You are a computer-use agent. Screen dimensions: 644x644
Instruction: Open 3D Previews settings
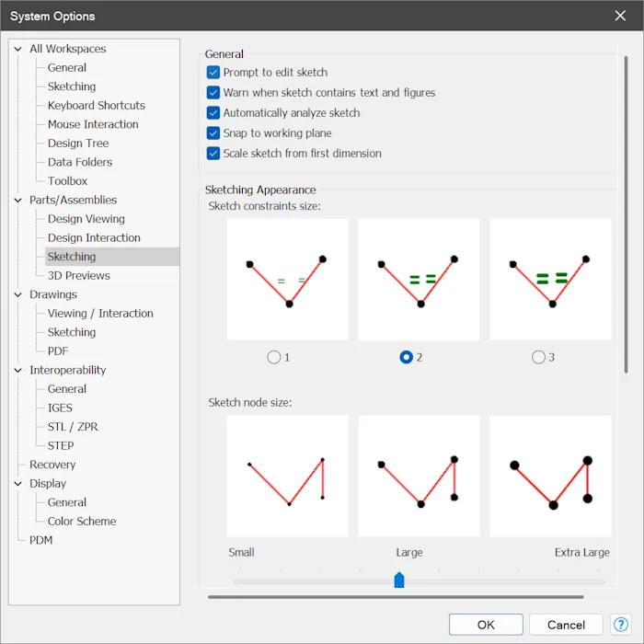(79, 275)
